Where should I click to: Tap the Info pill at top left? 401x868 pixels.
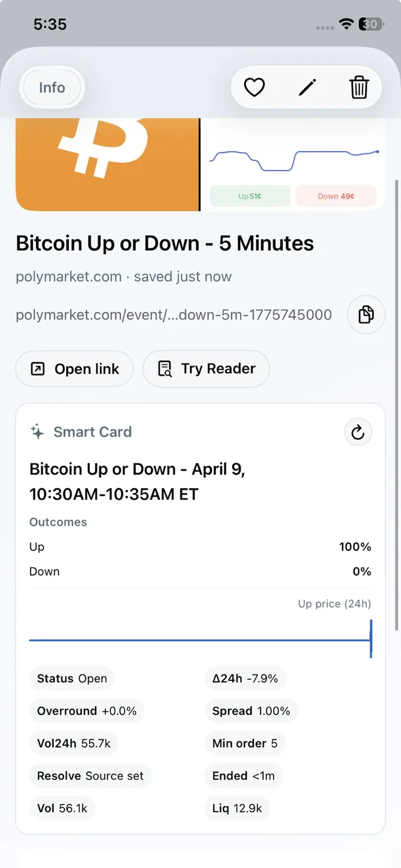(x=51, y=87)
